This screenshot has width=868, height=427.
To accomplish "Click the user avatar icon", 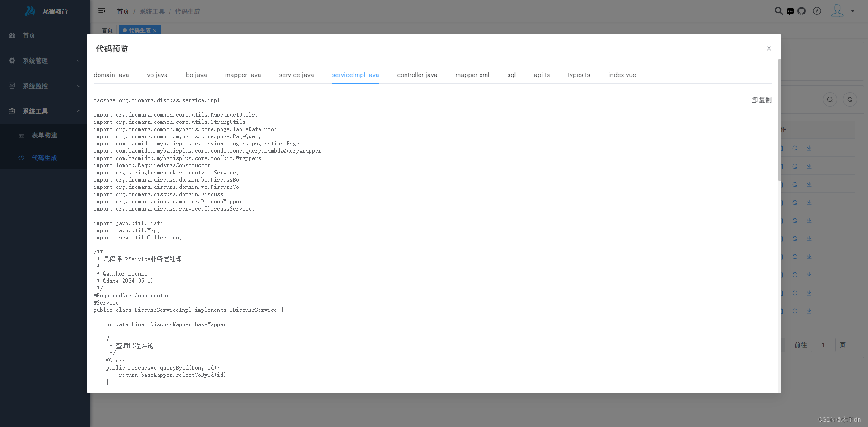I will [837, 10].
